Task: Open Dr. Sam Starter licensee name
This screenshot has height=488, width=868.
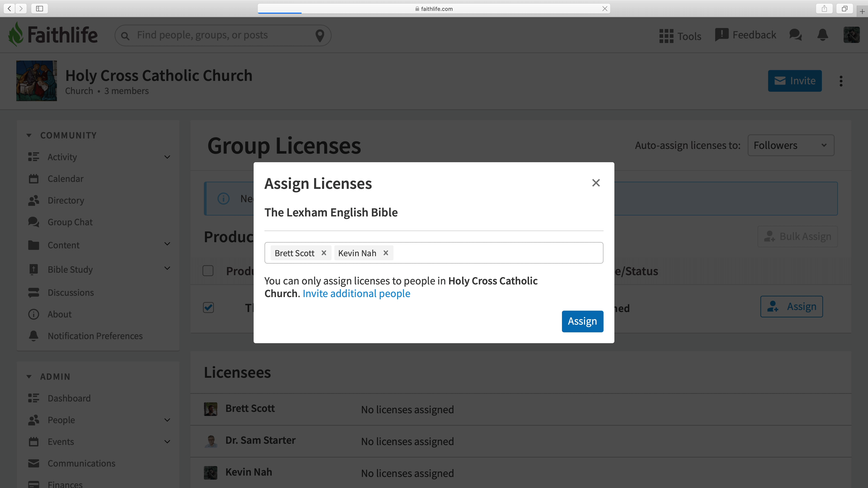Action: coord(260,440)
